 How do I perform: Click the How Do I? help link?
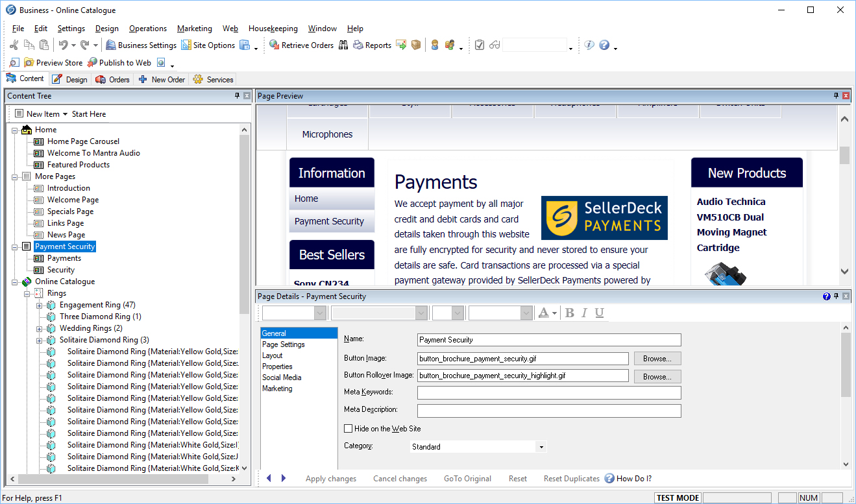pos(633,479)
